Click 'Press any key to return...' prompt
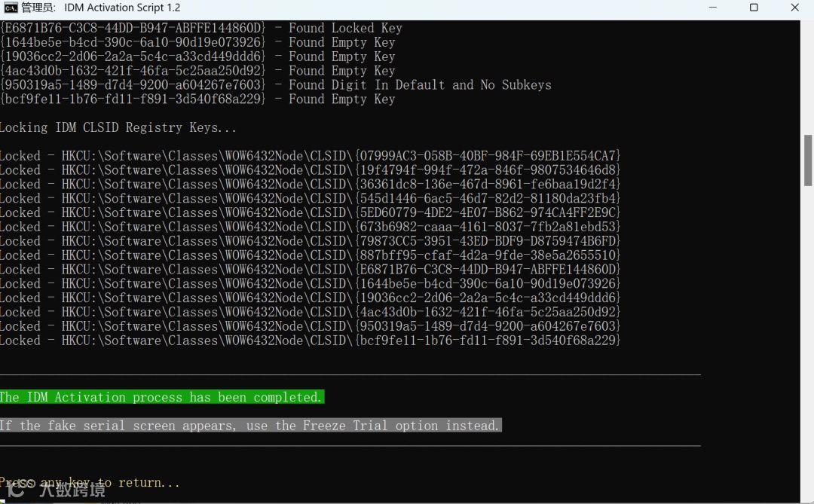Image resolution: width=814 pixels, height=504 pixels. [90, 483]
